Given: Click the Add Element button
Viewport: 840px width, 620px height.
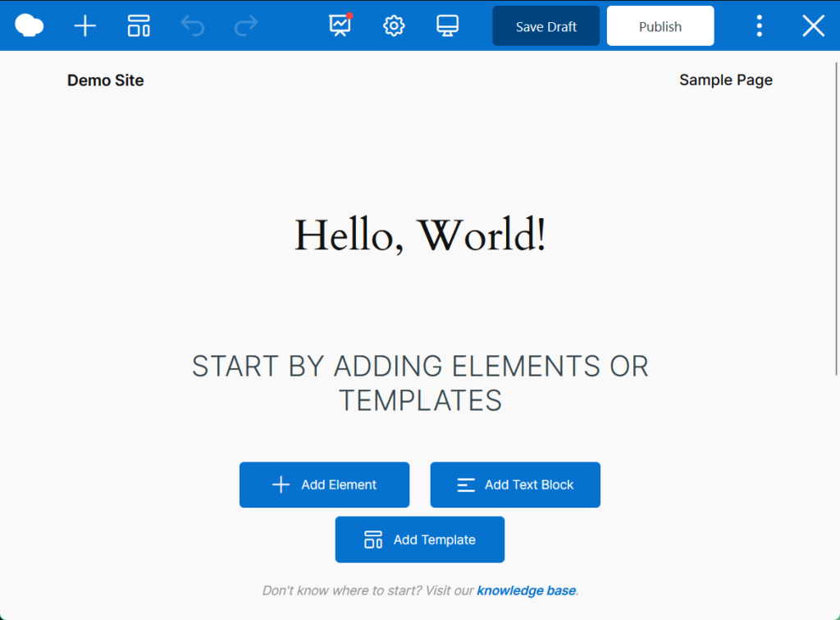Looking at the screenshot, I should (x=324, y=485).
